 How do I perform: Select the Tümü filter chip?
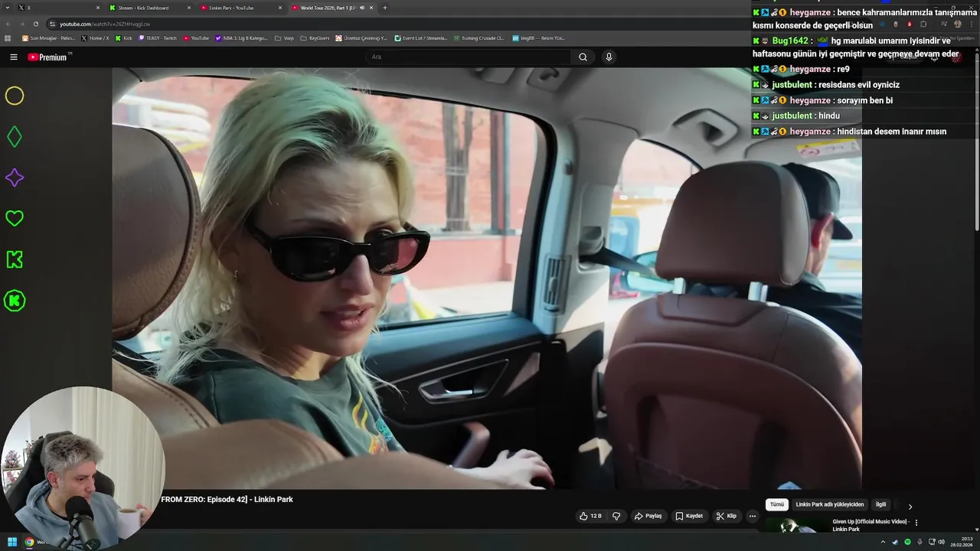[x=776, y=504]
